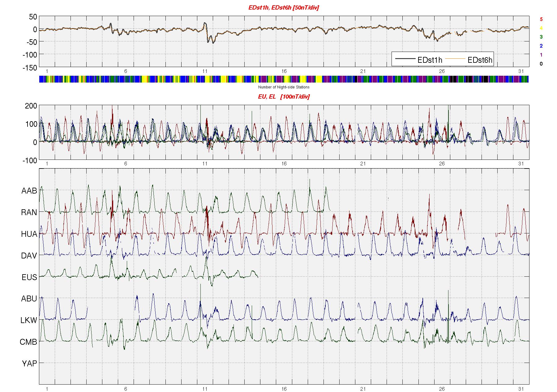This screenshot has width=557, height=392.
Task: Click red legend number 5
Action: pos(541,19)
